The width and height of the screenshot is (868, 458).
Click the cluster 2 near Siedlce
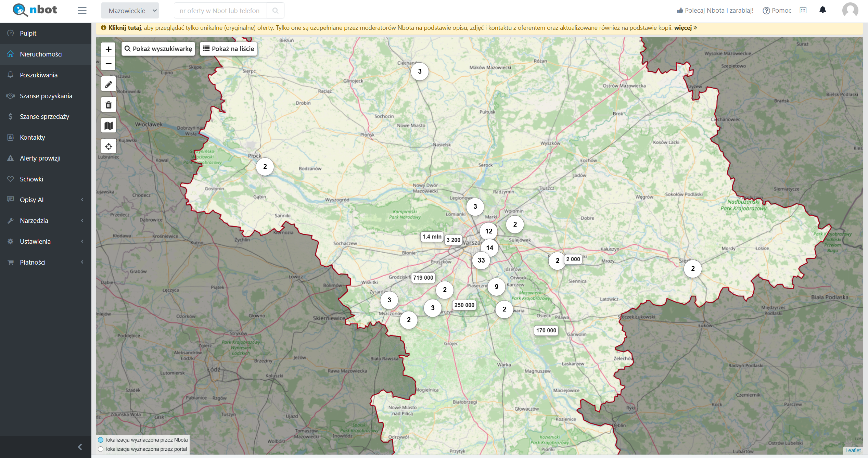pyautogui.click(x=693, y=269)
